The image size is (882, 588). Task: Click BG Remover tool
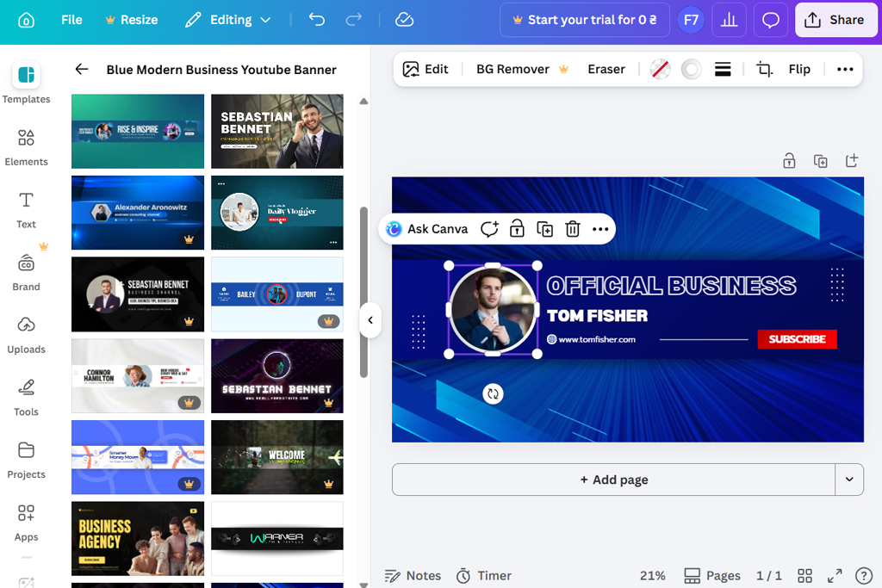523,69
